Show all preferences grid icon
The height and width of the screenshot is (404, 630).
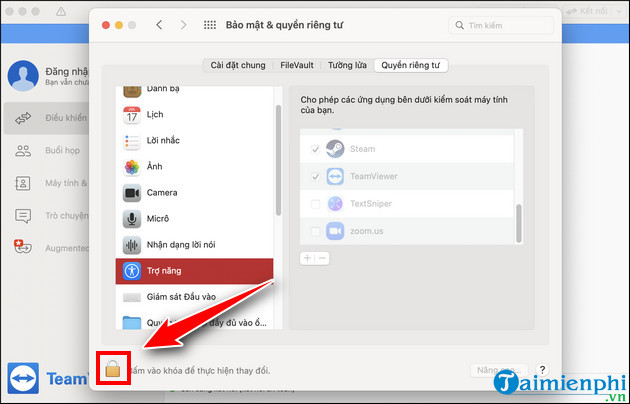click(210, 25)
